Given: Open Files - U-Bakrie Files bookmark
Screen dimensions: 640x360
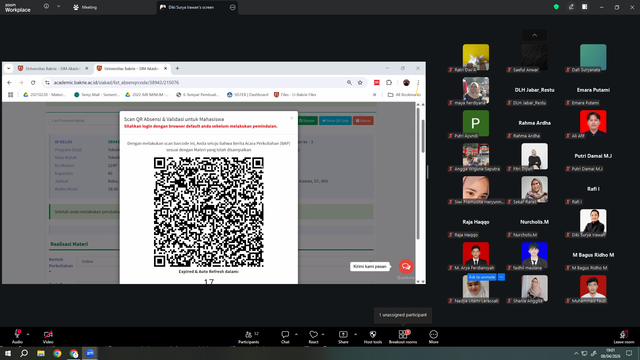Looking at the screenshot, I should tap(295, 95).
